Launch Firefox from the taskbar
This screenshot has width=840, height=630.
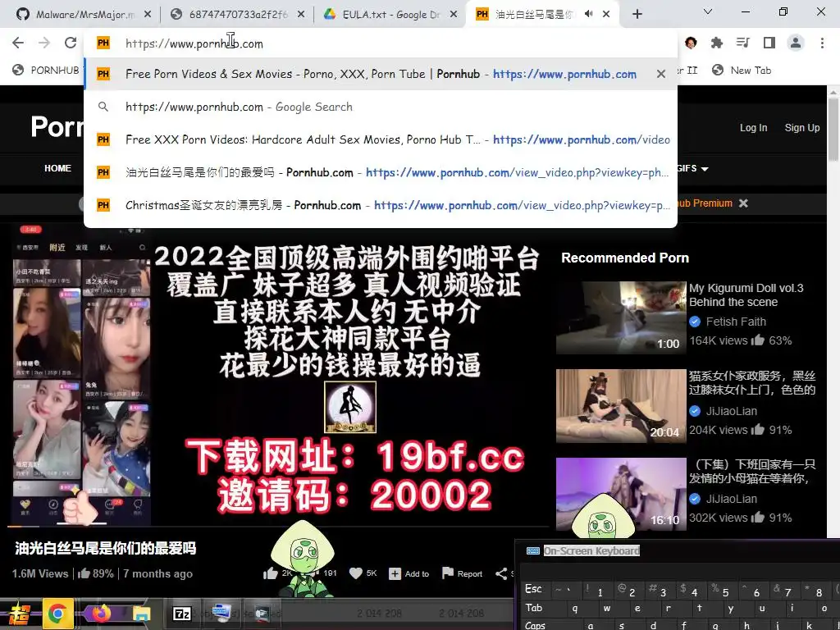click(99, 614)
